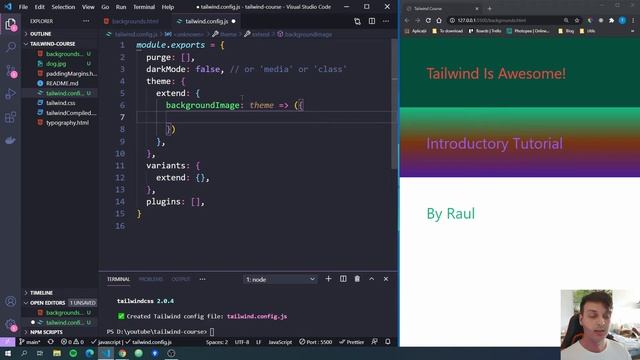Go to browser home page
This screenshot has width=640, height=360.
point(439,20)
